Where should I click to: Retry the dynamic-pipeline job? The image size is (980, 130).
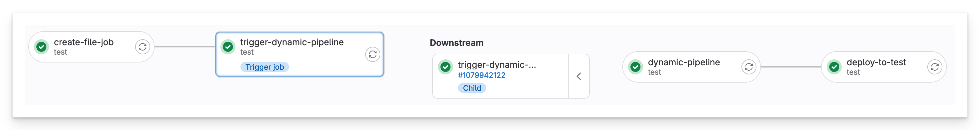(x=748, y=67)
